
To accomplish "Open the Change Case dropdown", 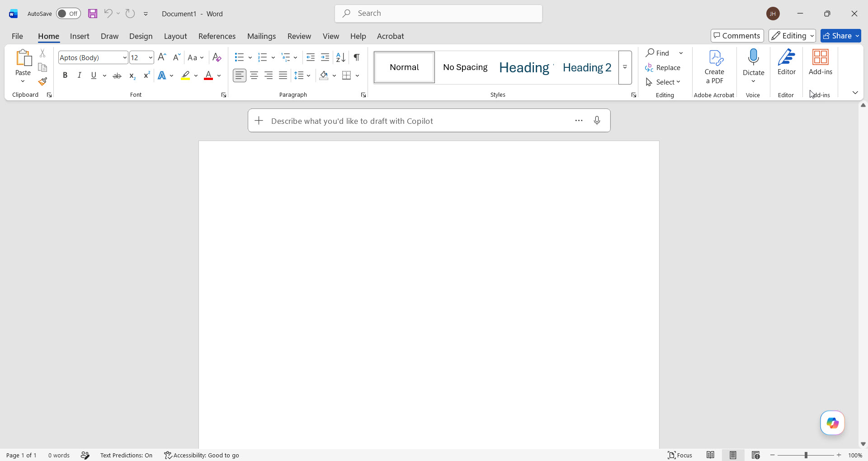I will coord(196,57).
